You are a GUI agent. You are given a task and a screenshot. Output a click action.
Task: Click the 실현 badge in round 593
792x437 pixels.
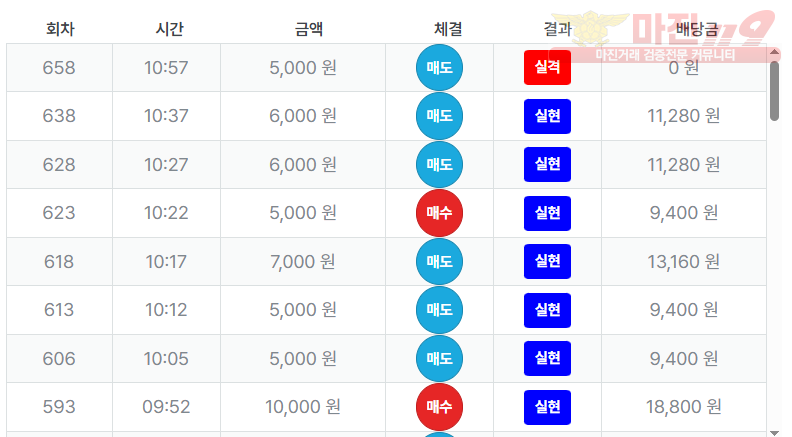click(x=547, y=407)
